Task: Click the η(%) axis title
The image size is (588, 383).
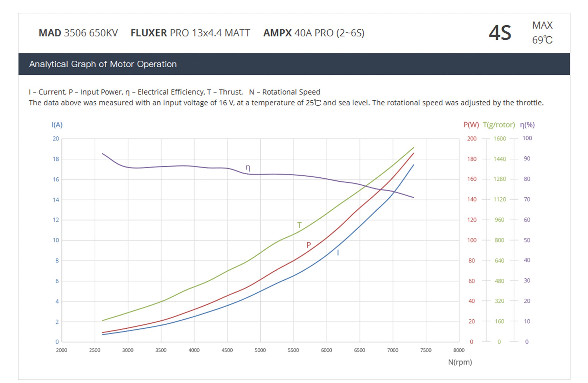Action: pos(527,125)
